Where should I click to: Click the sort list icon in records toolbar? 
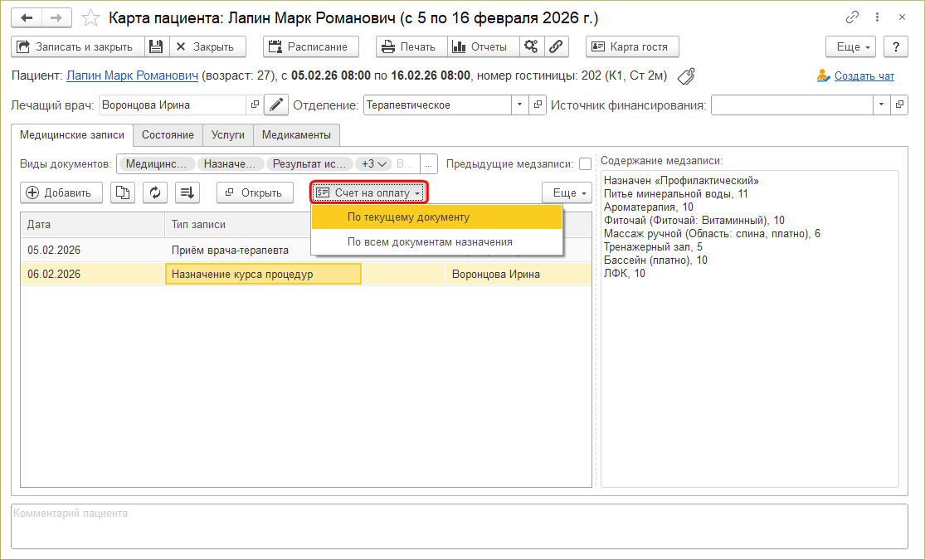click(188, 192)
